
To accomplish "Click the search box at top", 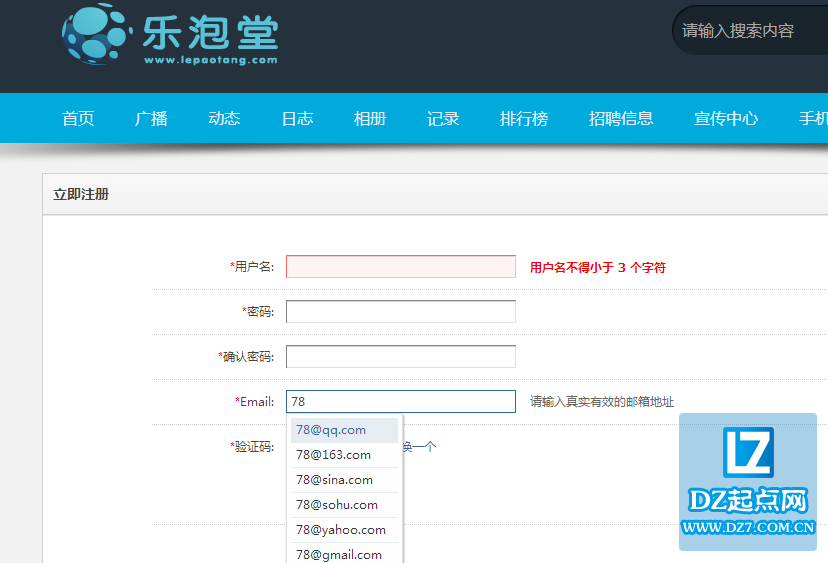I will pyautogui.click(x=750, y=30).
